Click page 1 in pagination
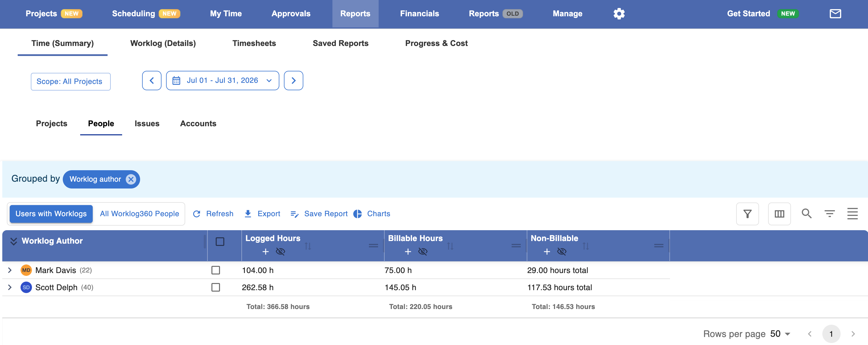Image resolution: width=868 pixels, height=345 pixels. point(831,334)
